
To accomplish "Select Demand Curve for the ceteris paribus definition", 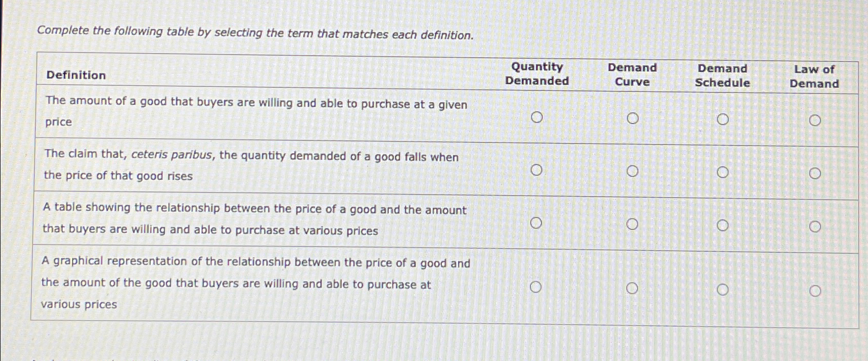I will pyautogui.click(x=634, y=171).
